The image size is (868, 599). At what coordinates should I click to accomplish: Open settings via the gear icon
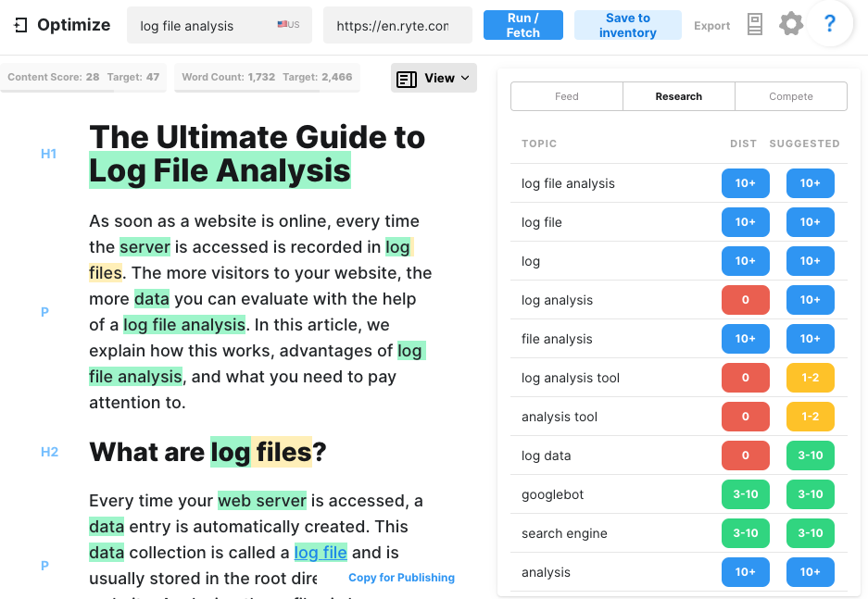[791, 25]
